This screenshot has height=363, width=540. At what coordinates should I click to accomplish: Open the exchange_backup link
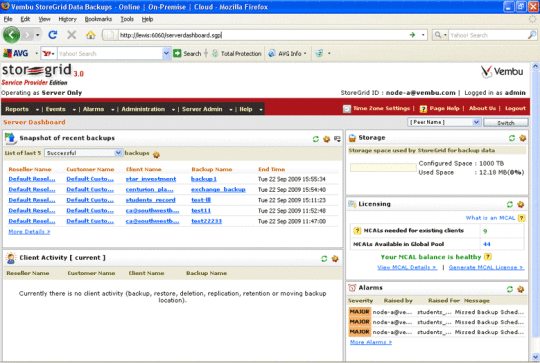pyautogui.click(x=218, y=189)
